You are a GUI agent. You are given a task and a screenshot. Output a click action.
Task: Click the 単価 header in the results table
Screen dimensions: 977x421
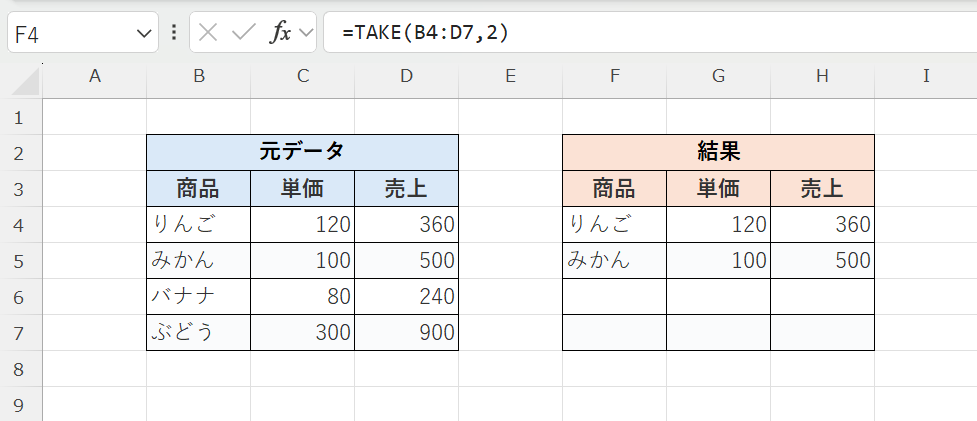[x=718, y=189]
